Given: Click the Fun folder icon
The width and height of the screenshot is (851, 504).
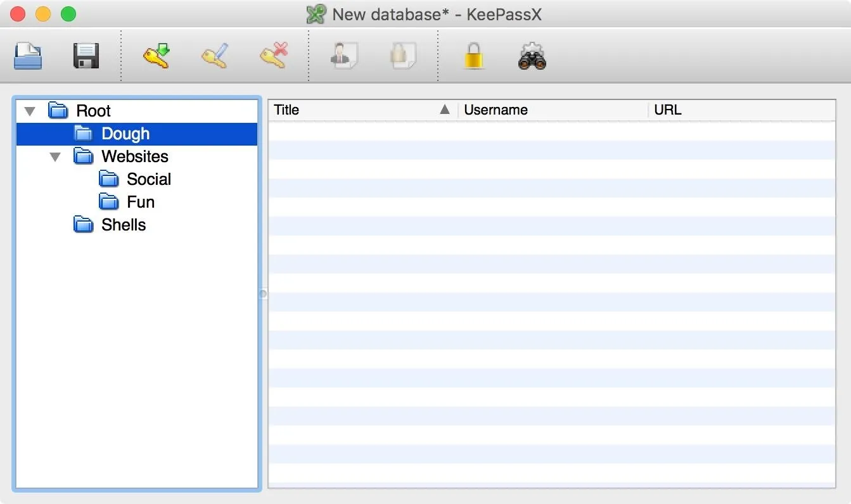Looking at the screenshot, I should coord(109,202).
